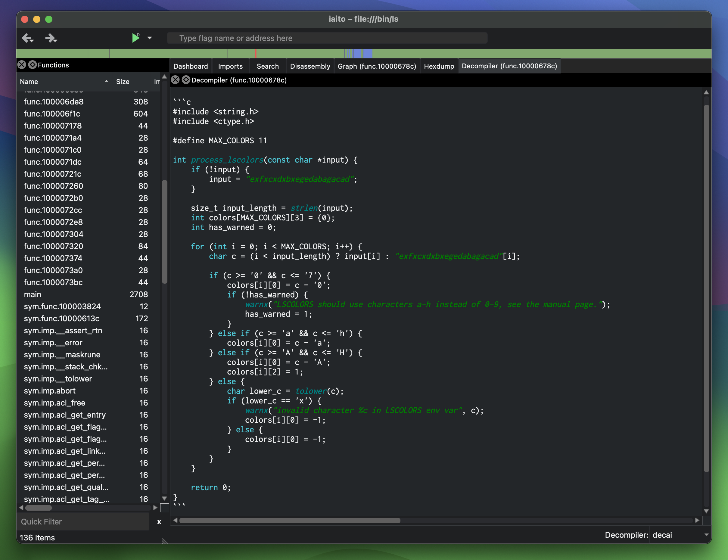The image size is (728, 560).
Task: Close the Functions panel
Action: [22, 65]
